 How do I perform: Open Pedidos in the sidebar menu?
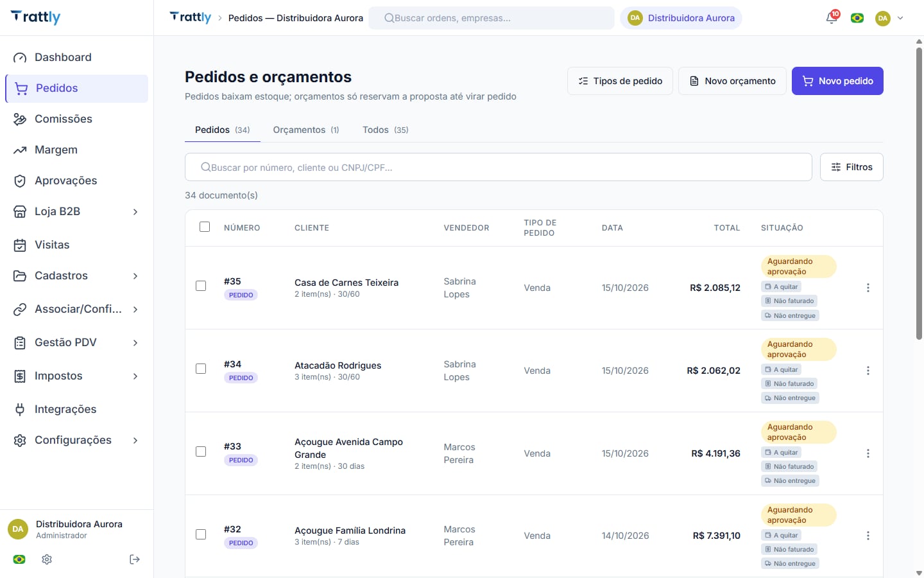click(76, 89)
